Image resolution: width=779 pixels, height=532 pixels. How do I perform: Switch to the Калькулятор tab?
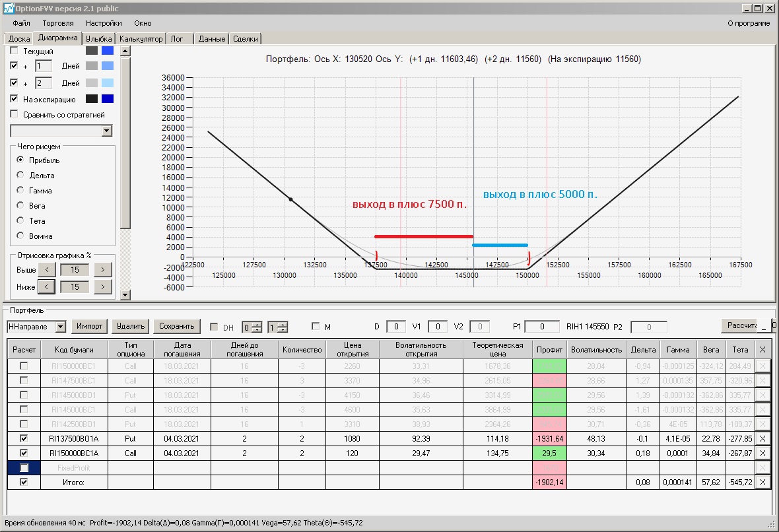[141, 39]
